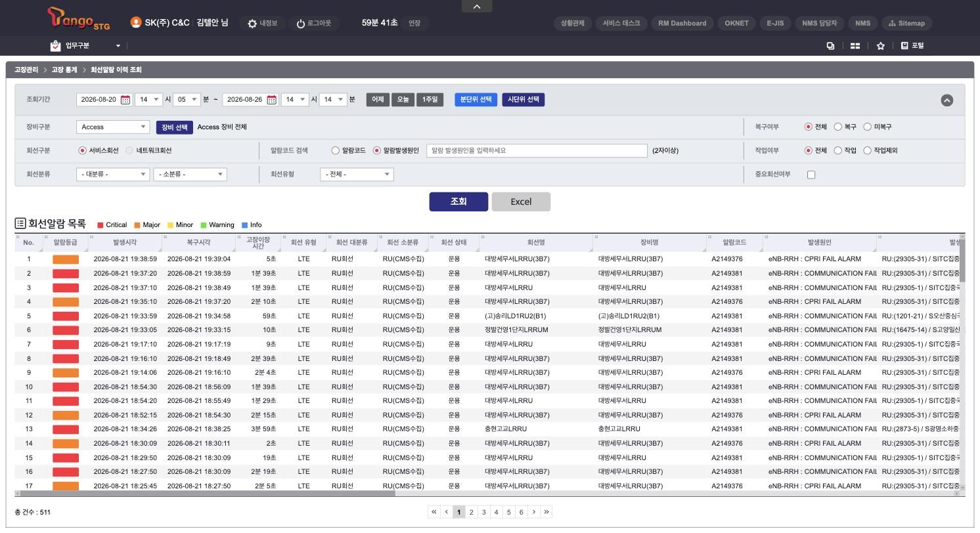Set period with the 1주일 button
The height and width of the screenshot is (533, 980).
point(430,100)
